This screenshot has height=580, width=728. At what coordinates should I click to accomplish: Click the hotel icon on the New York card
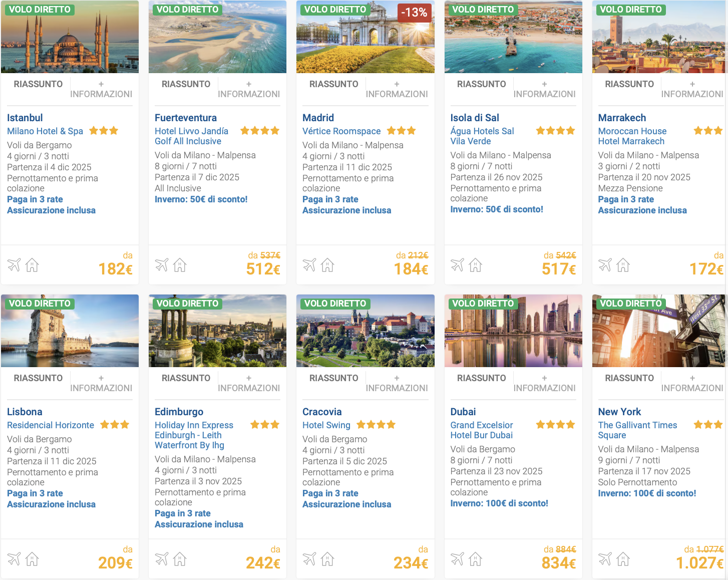[623, 559]
